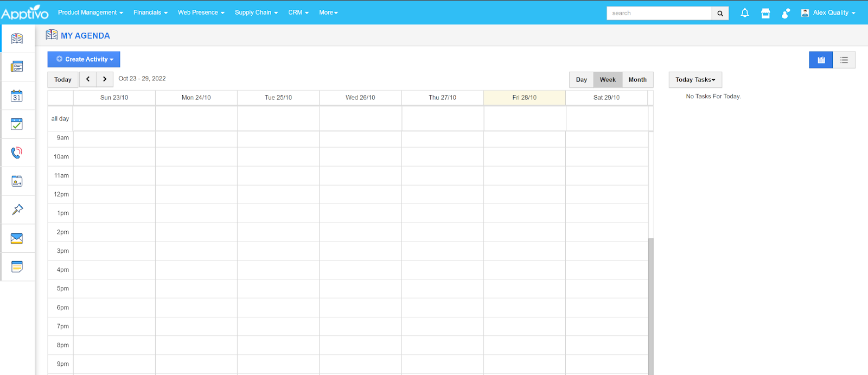Click the search input field
The width and height of the screenshot is (868, 375).
(659, 13)
